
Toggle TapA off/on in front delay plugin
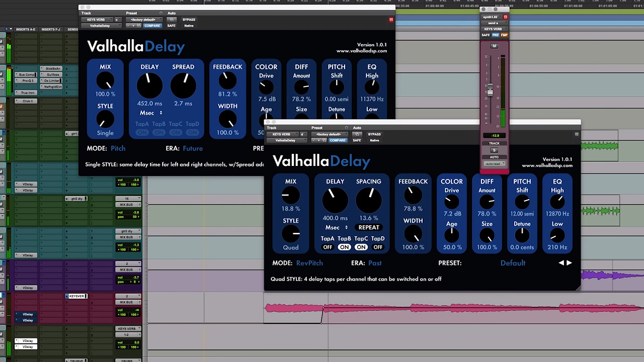328,247
